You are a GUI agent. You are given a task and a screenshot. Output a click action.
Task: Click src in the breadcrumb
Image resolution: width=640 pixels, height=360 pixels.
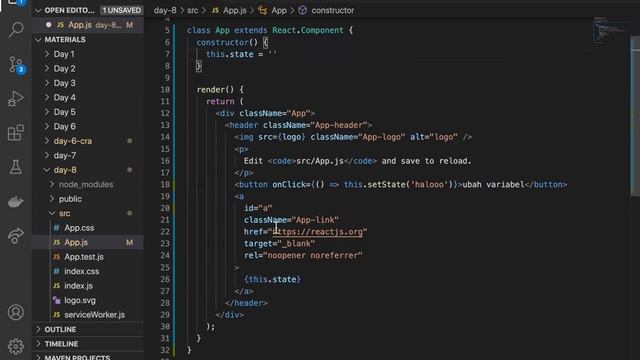[x=192, y=10]
